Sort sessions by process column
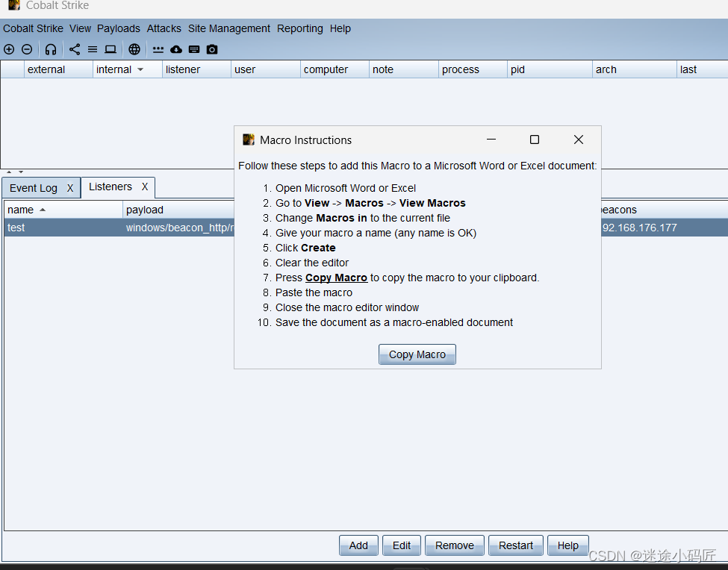Viewport: 728px width, 570px height. [x=473, y=69]
